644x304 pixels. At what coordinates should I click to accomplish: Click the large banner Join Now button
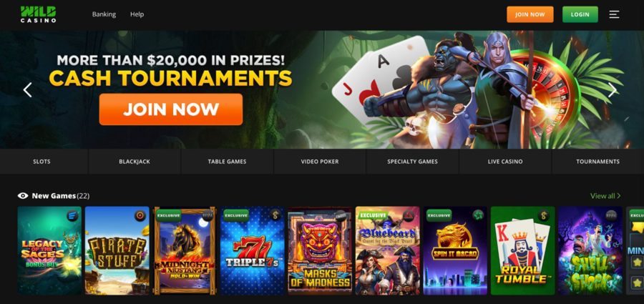click(171, 109)
